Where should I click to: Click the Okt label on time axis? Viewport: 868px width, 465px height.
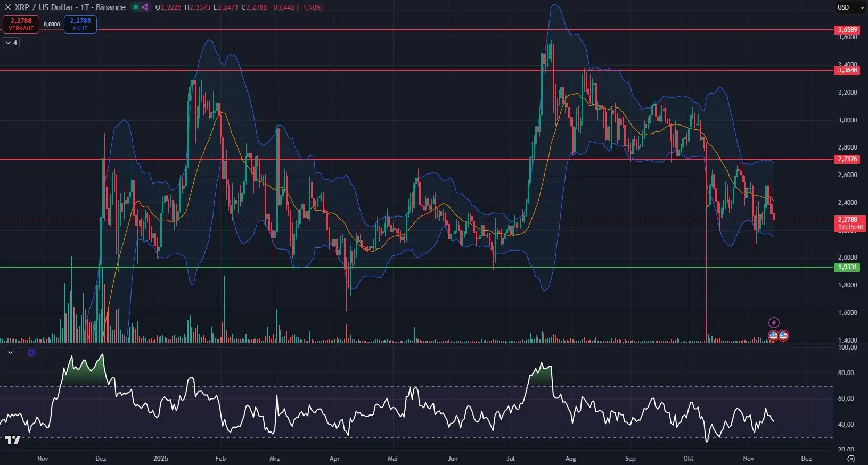pos(689,458)
